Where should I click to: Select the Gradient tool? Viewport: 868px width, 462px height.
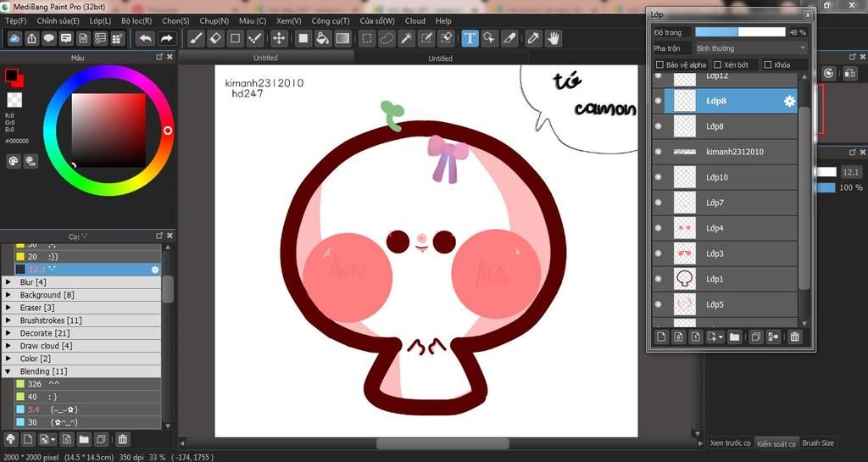click(x=342, y=38)
